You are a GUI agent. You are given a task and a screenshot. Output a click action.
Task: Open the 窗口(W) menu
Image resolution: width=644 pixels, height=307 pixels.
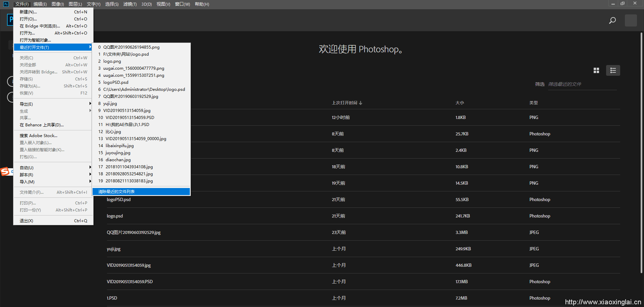point(182,4)
